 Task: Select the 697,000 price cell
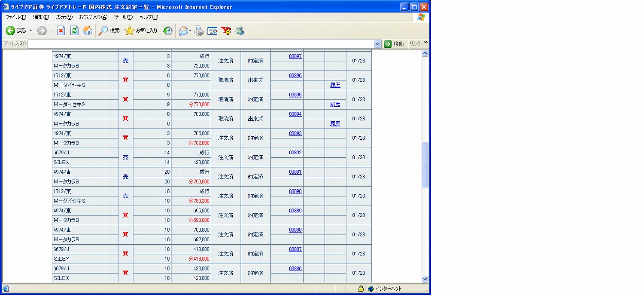pos(201,240)
